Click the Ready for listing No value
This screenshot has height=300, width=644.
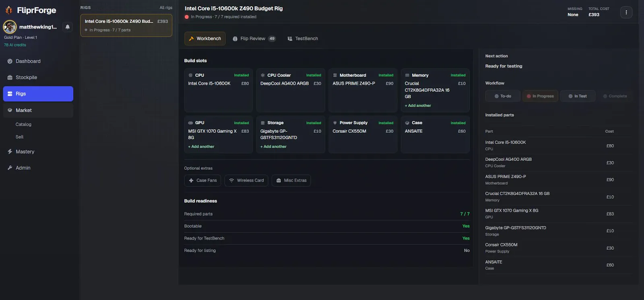466,251
